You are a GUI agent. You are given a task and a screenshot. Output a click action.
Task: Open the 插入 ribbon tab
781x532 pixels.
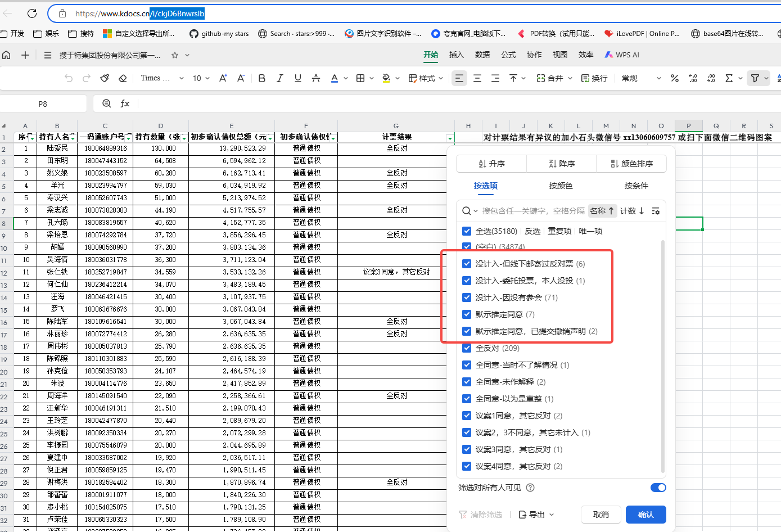point(456,55)
